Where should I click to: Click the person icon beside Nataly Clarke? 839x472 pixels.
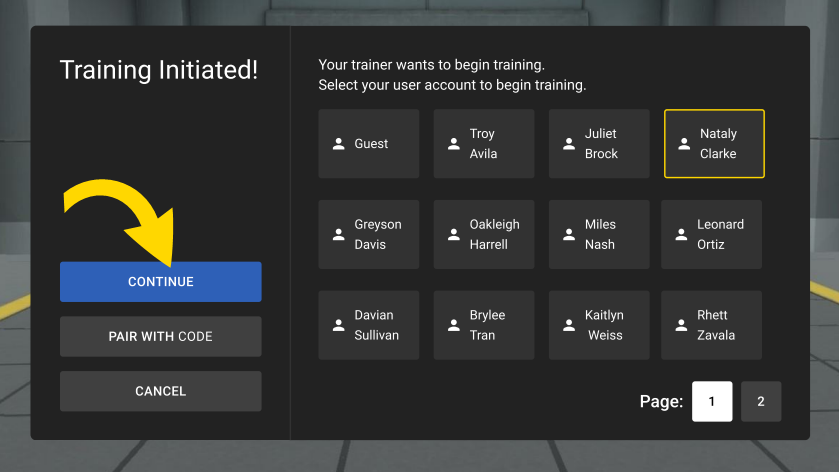pos(684,144)
